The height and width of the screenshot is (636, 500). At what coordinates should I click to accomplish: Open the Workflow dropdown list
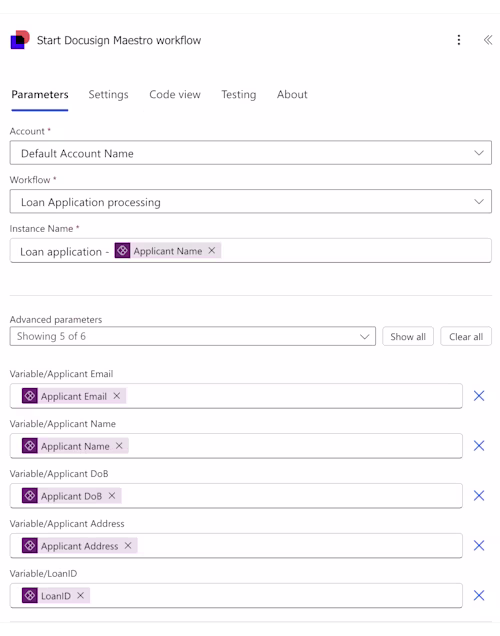pos(251,202)
